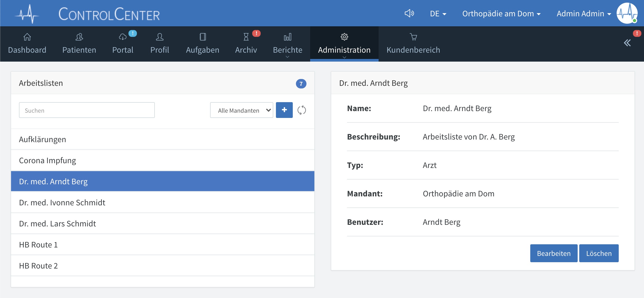Open the Admin user avatar
Image resolution: width=644 pixels, height=298 pixels.
(x=627, y=13)
